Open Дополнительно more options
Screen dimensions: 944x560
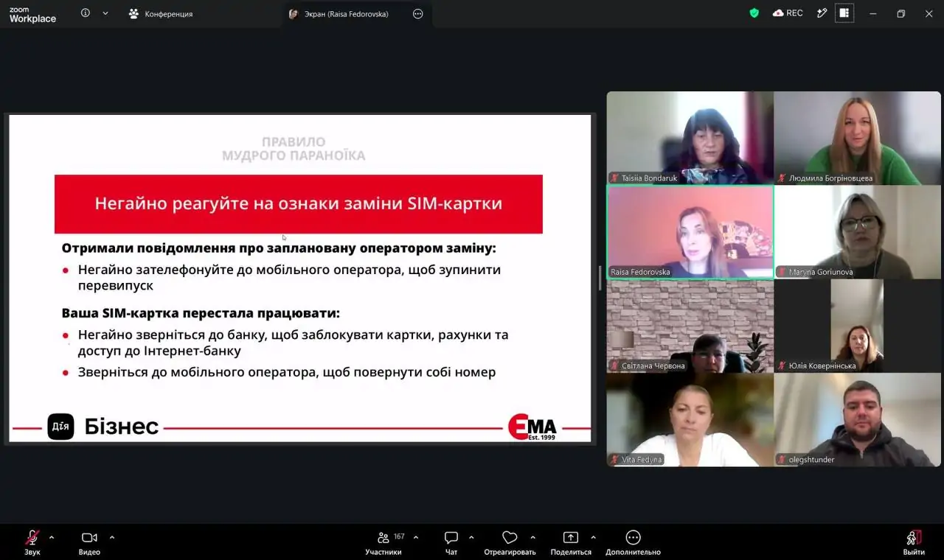coord(633,542)
